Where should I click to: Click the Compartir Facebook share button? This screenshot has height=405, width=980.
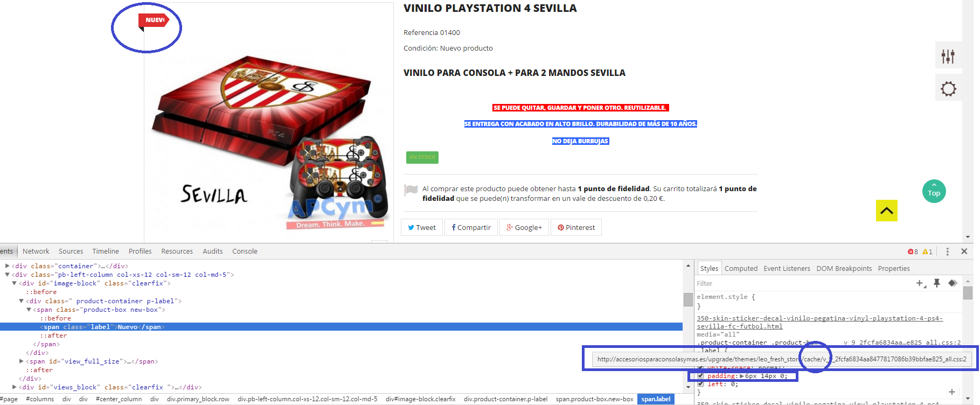(471, 227)
